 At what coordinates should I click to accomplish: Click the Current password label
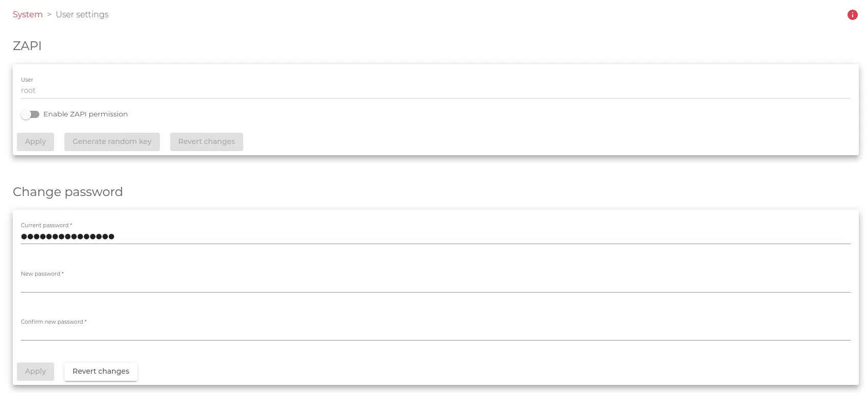coord(46,225)
